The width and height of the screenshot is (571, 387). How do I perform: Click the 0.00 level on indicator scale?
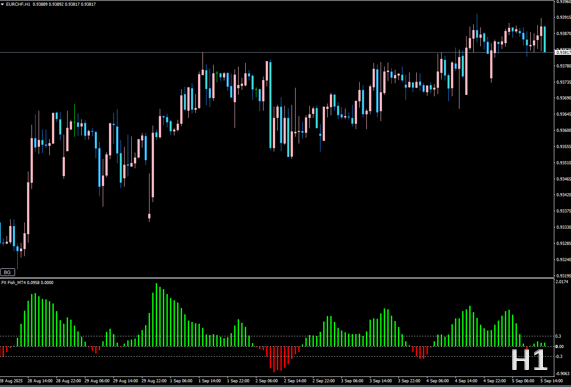pos(559,346)
